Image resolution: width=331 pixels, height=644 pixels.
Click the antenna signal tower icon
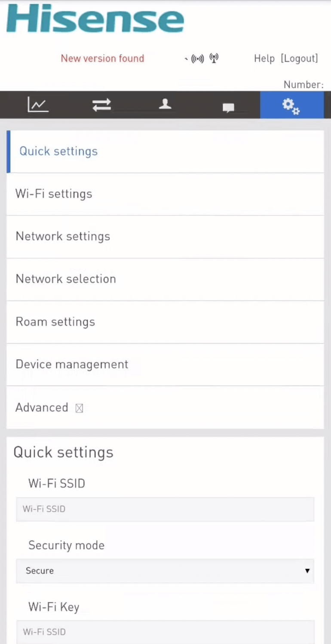214,58
